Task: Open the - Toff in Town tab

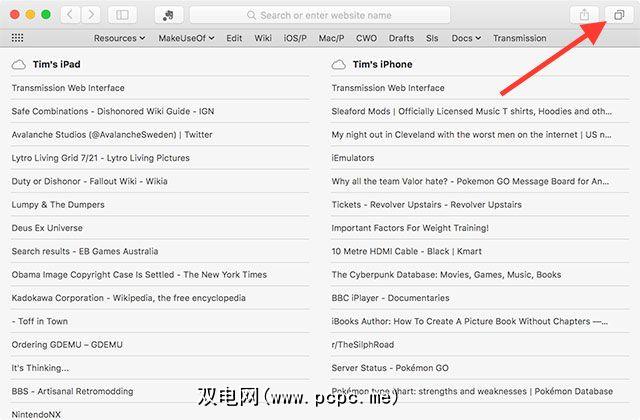Action: [x=160, y=321]
